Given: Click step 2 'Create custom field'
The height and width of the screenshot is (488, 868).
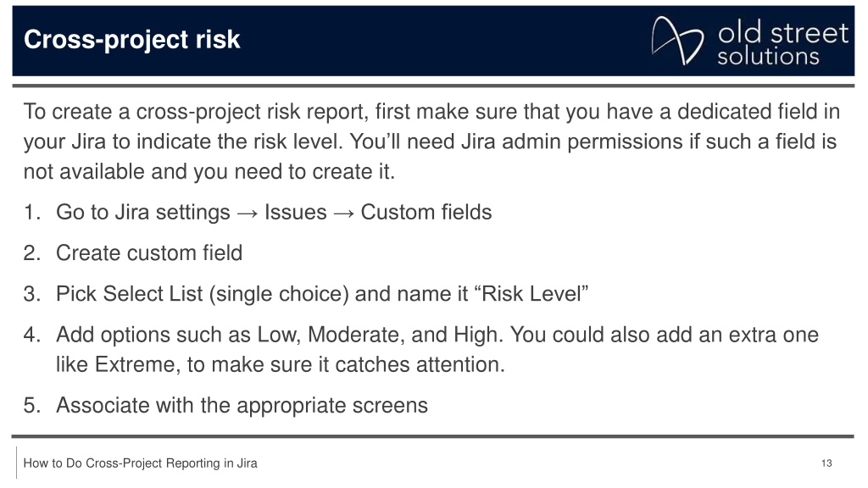Looking at the screenshot, I should point(149,252).
